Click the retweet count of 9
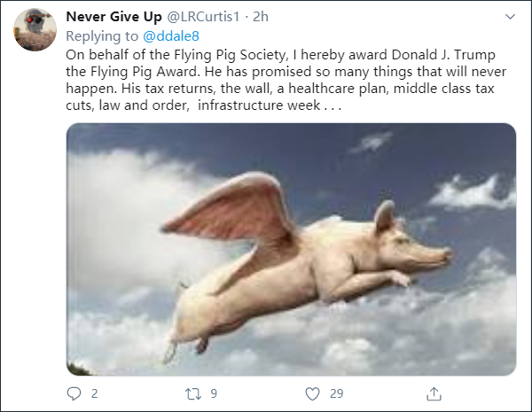Image resolution: width=532 pixels, height=412 pixels. 215,393
